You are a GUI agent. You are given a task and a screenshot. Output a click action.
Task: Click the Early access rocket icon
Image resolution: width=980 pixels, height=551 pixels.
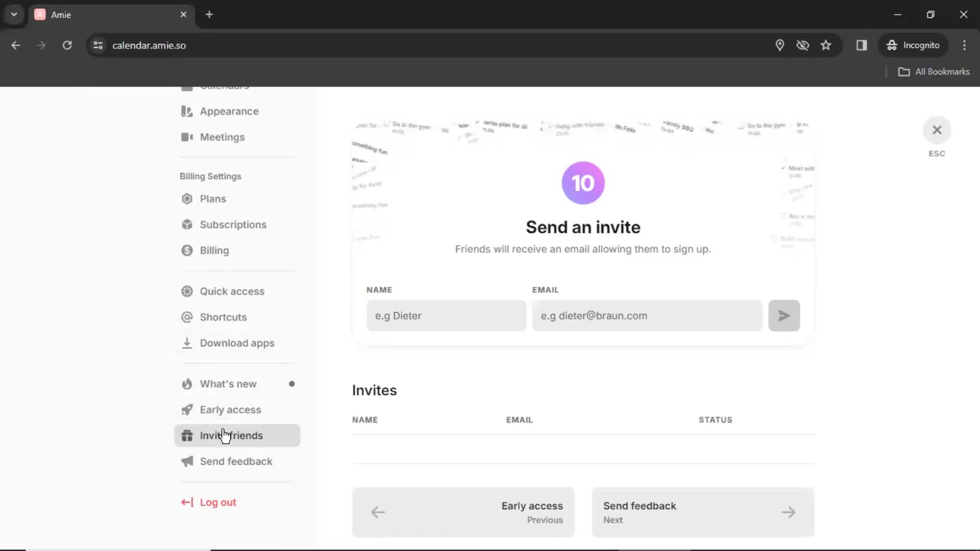click(x=187, y=410)
